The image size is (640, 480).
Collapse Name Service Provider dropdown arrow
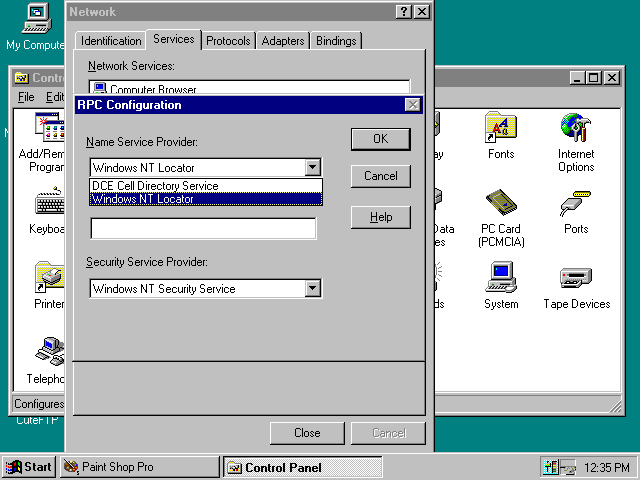(x=313, y=167)
